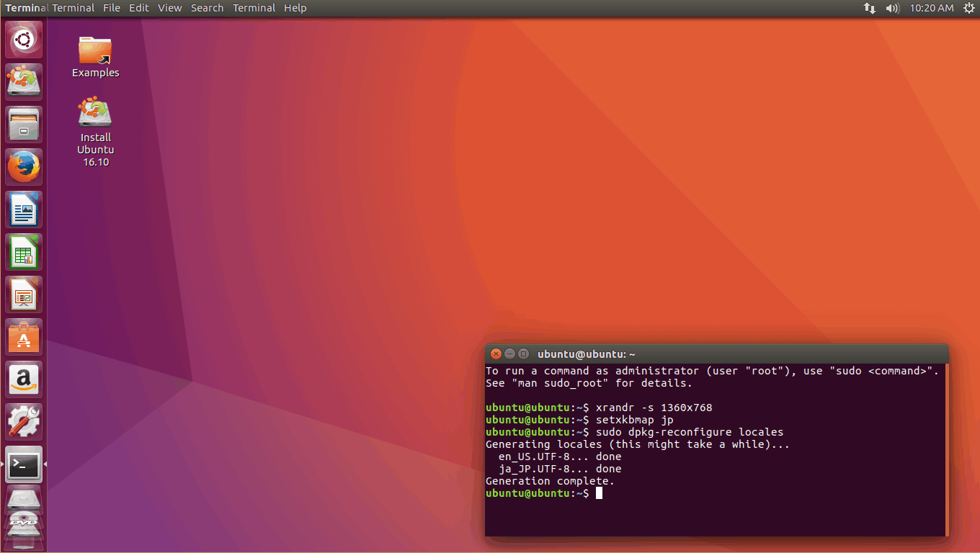Mute audio via the volume indicator
The height and width of the screenshot is (553, 980).
click(x=893, y=8)
